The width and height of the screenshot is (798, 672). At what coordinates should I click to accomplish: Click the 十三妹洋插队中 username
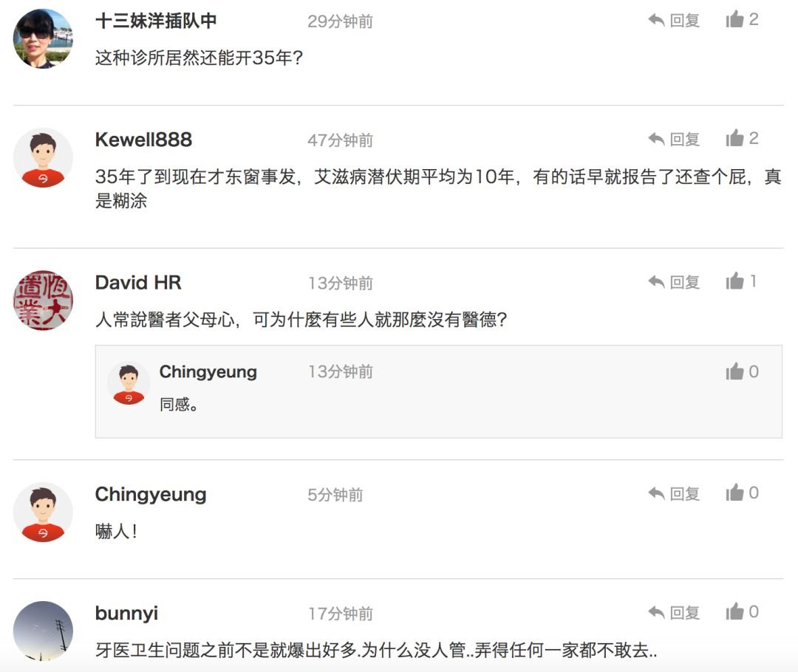point(156,21)
